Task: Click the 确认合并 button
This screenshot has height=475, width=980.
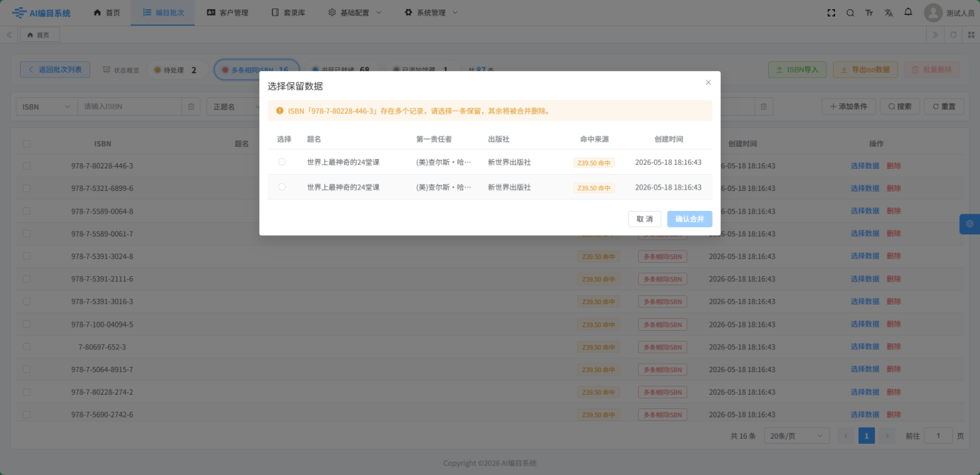Action: pyautogui.click(x=689, y=219)
